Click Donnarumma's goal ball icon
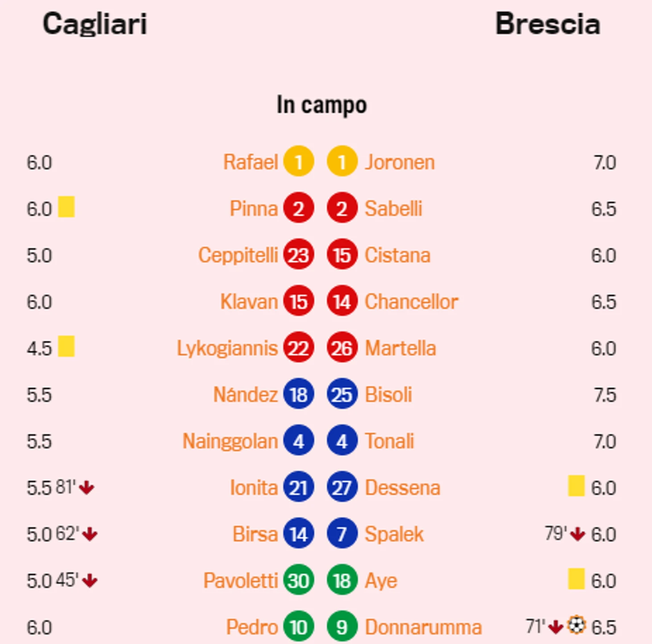 click(577, 625)
